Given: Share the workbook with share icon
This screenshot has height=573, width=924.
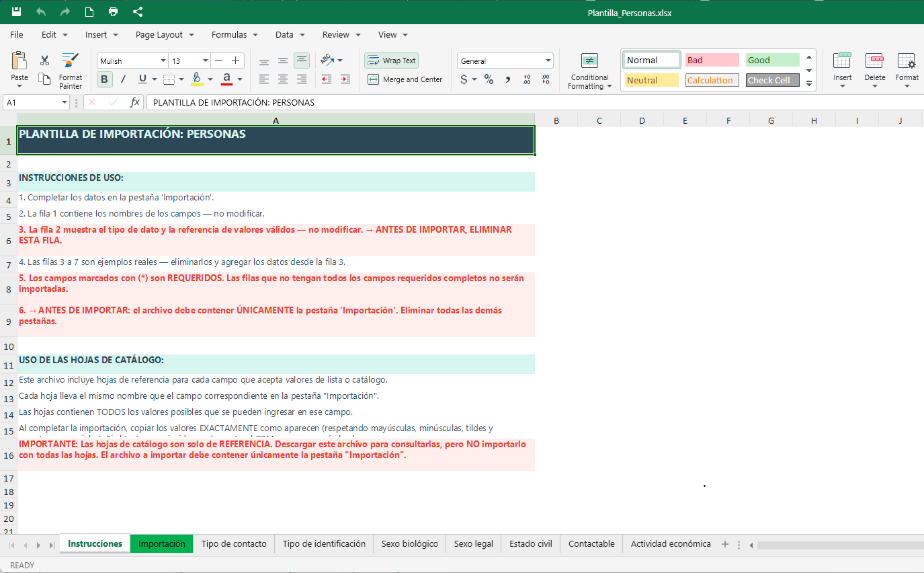Looking at the screenshot, I should [138, 12].
